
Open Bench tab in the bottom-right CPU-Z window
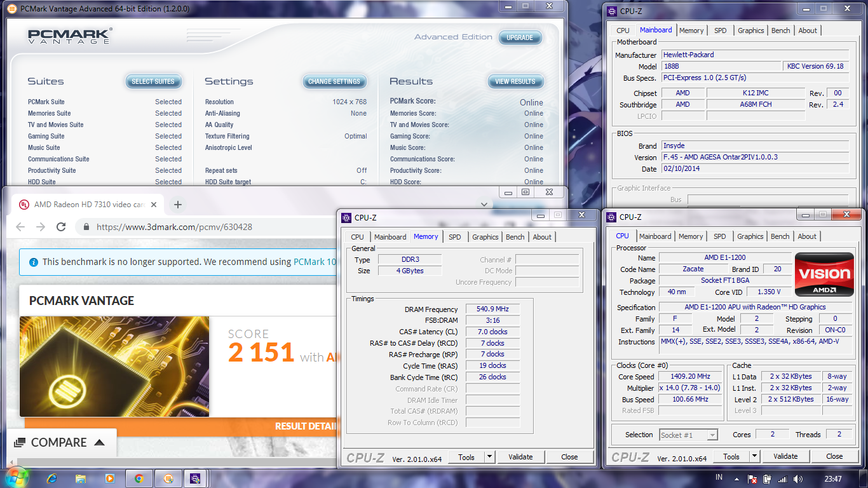(x=780, y=236)
